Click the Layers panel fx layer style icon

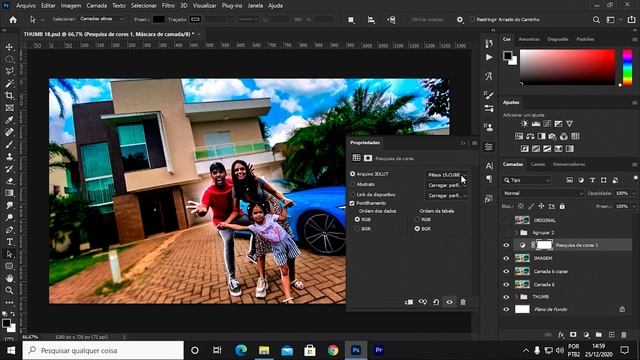click(561, 335)
